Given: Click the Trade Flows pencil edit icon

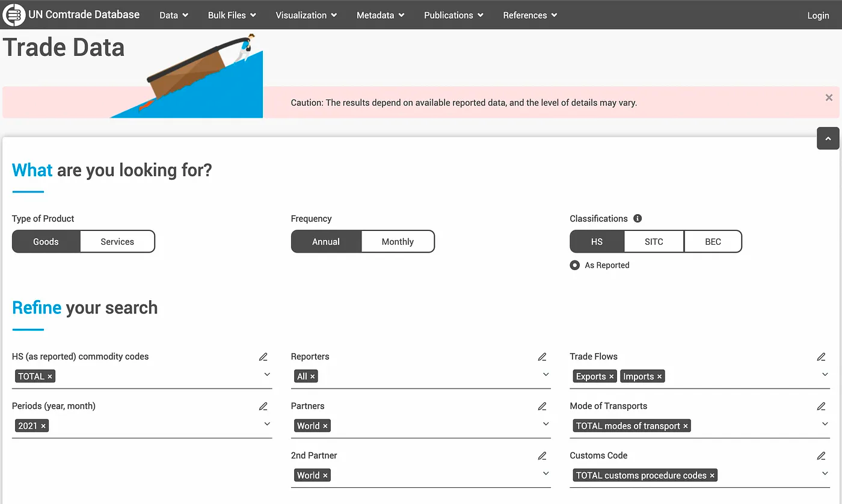Looking at the screenshot, I should click(821, 357).
